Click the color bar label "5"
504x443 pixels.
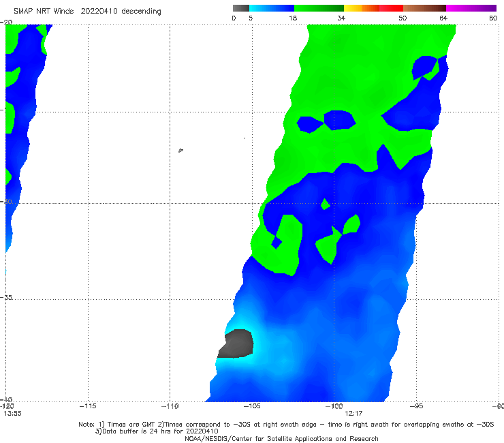coord(251,18)
